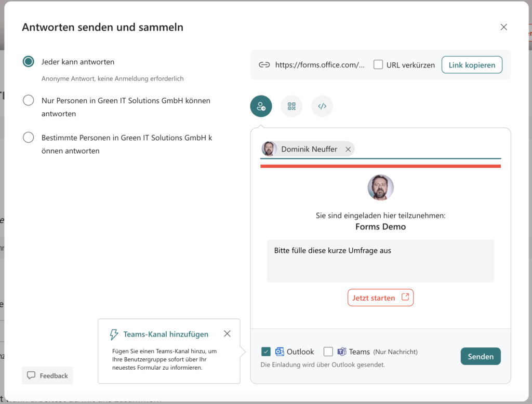Click the forms.office.com URL text
The height and width of the screenshot is (404, 532).
[x=320, y=65]
